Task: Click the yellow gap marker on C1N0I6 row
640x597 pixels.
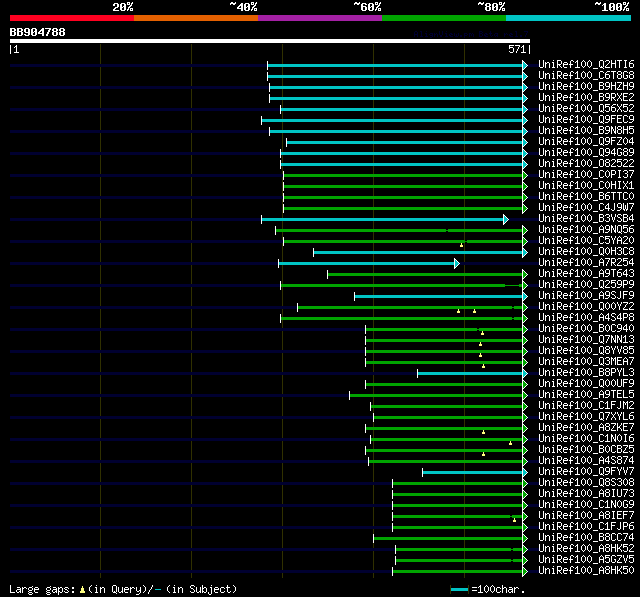Action: coord(510,443)
